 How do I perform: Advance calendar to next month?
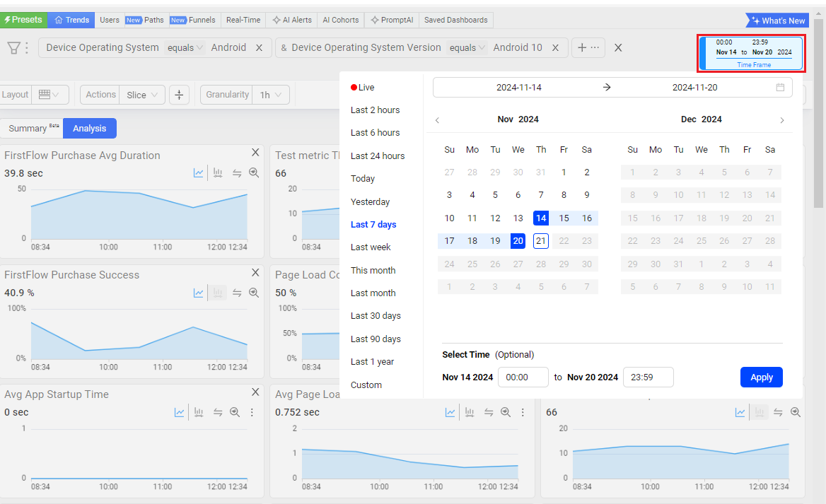781,120
